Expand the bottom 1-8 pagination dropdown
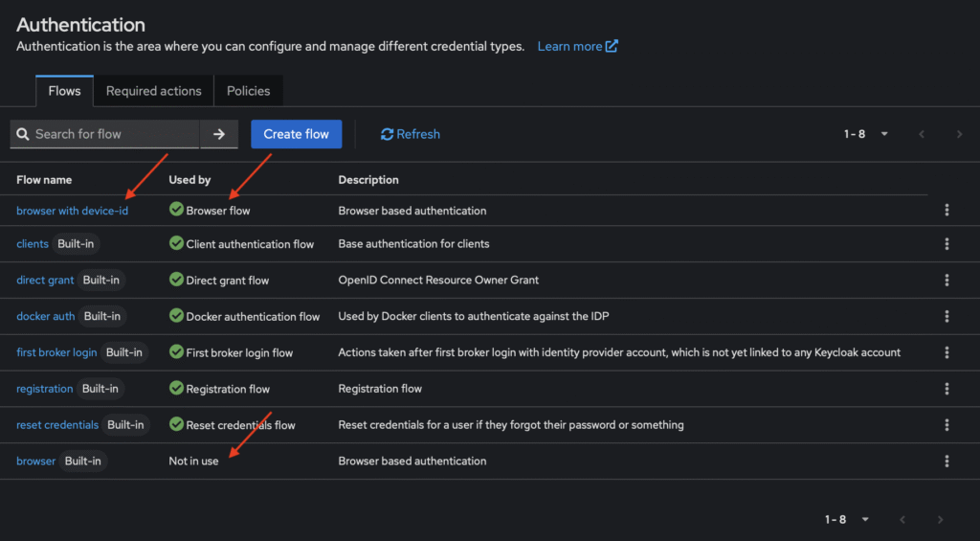Image resolution: width=980 pixels, height=541 pixels. tap(848, 519)
